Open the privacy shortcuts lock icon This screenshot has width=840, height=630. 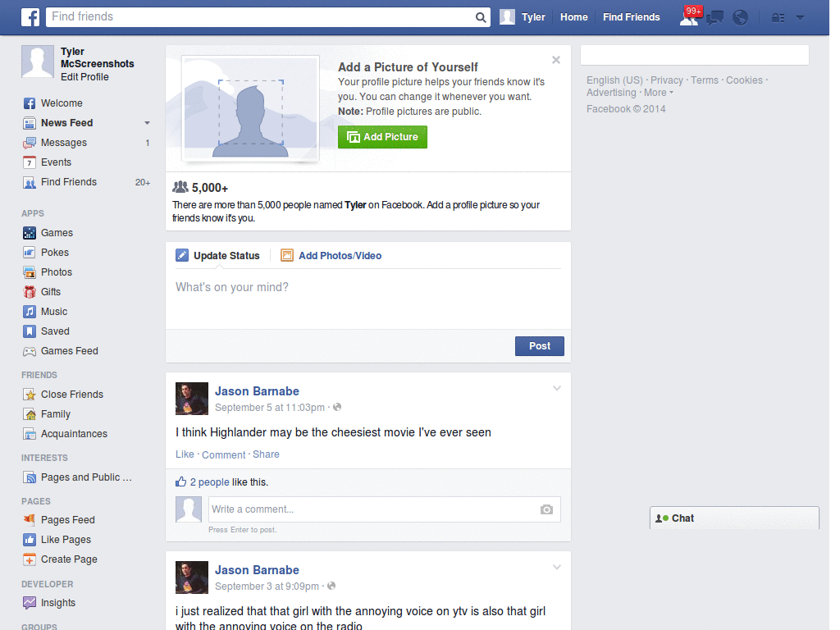click(x=778, y=18)
